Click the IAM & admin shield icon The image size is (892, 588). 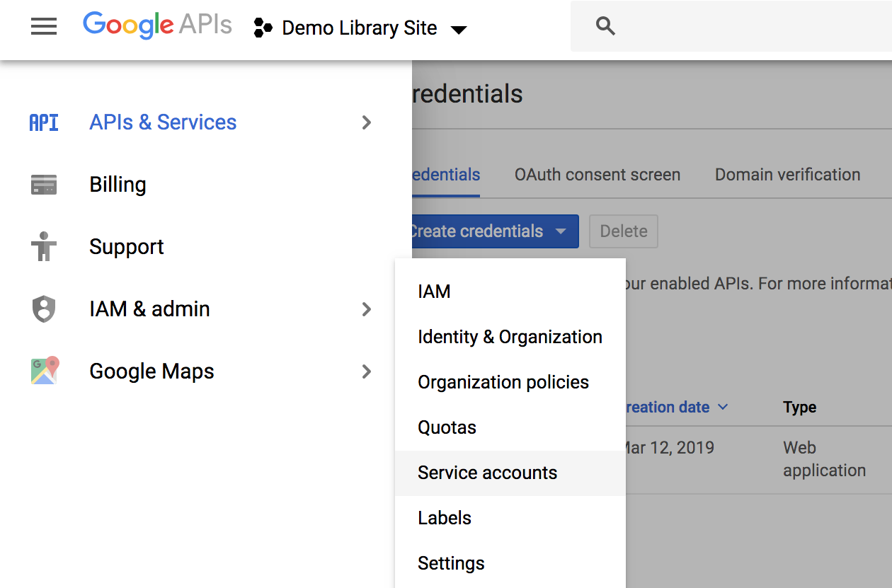coord(44,309)
